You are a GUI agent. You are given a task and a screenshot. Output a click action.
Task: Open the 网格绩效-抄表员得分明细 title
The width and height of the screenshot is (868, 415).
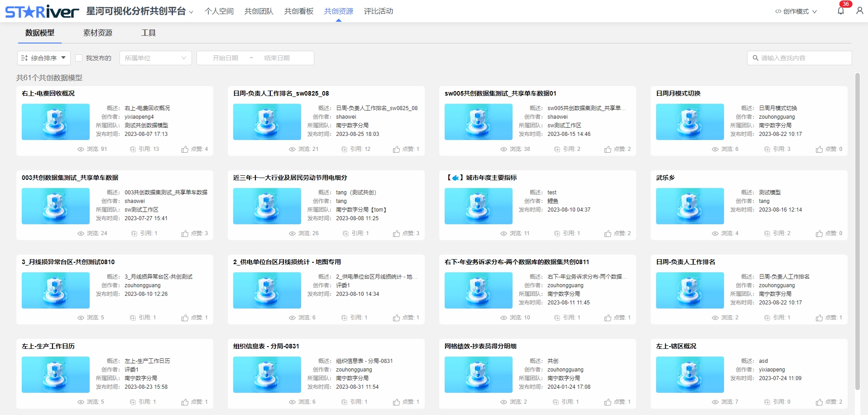coord(480,346)
